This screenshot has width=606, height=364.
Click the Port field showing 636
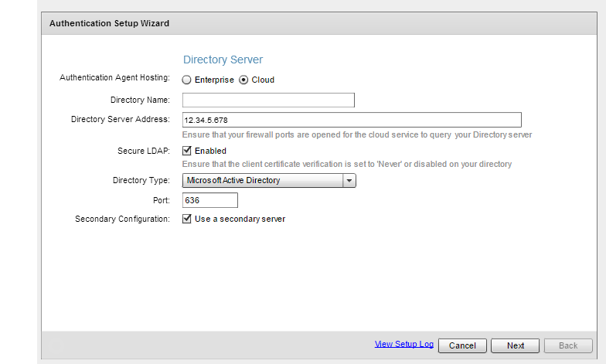tap(209, 200)
